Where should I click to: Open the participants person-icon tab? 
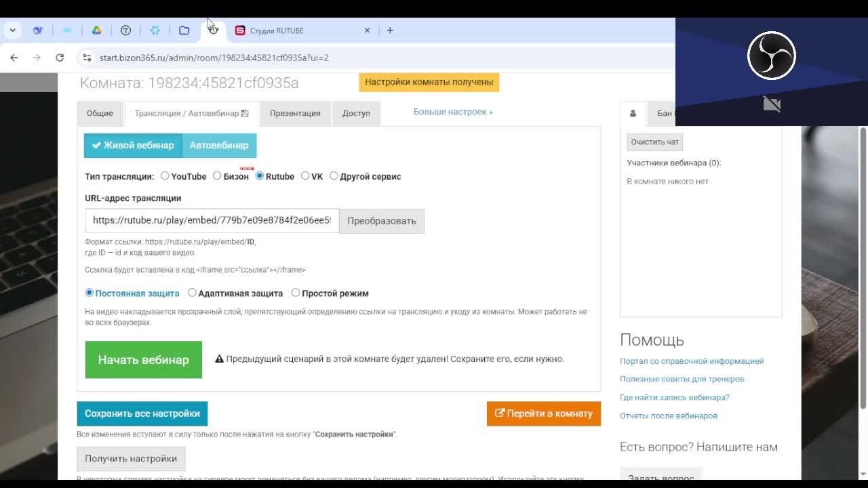(x=633, y=113)
